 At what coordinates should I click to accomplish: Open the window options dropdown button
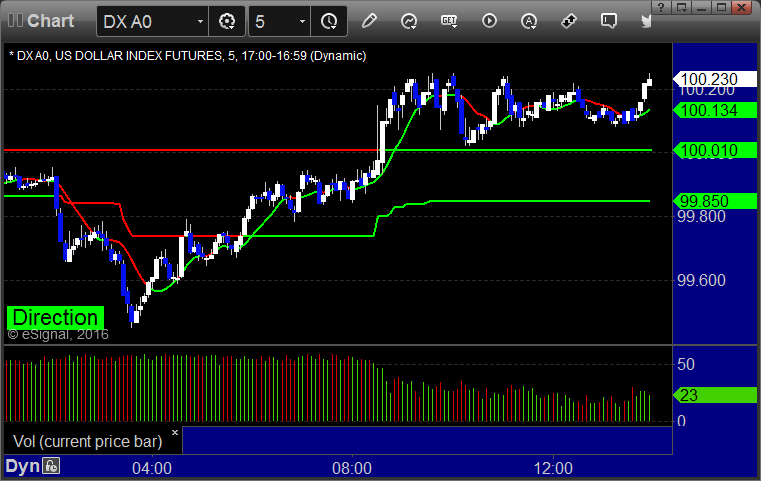pos(681,7)
